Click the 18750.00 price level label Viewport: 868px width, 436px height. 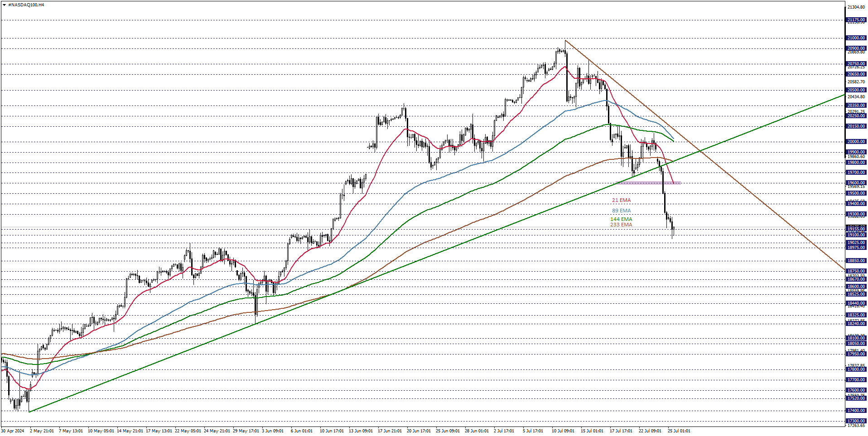pos(856,271)
